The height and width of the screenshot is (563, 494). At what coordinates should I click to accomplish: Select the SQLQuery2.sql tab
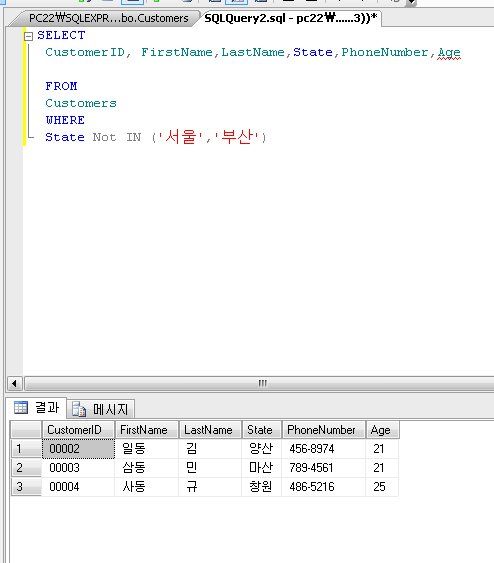[x=290, y=18]
